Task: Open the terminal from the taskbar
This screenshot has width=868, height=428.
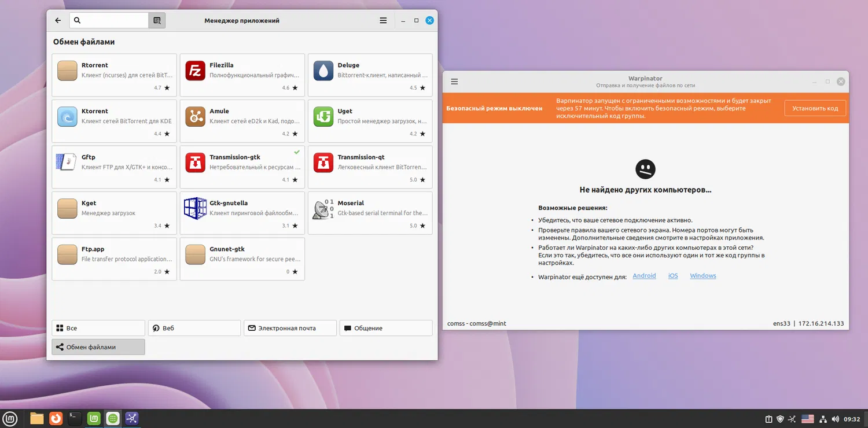Action: tap(75, 418)
